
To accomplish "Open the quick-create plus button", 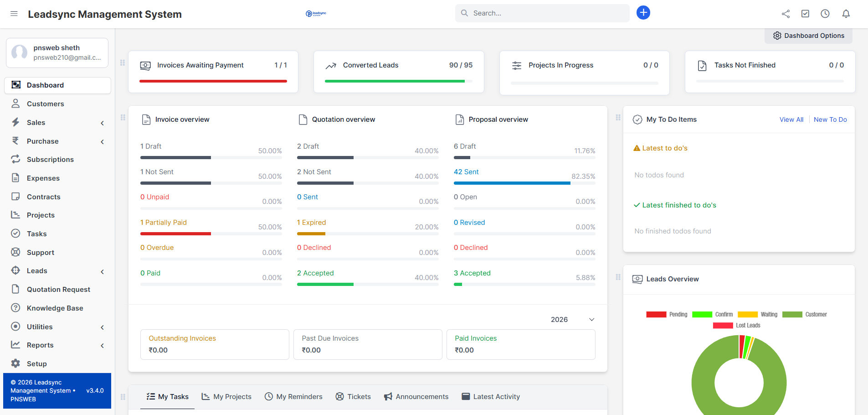I will point(643,12).
